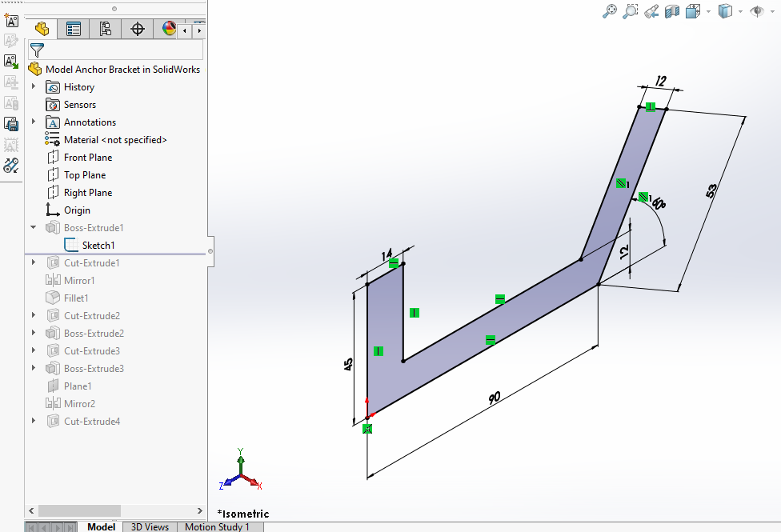Switch to the ConfigurationManager tab

tap(106, 30)
